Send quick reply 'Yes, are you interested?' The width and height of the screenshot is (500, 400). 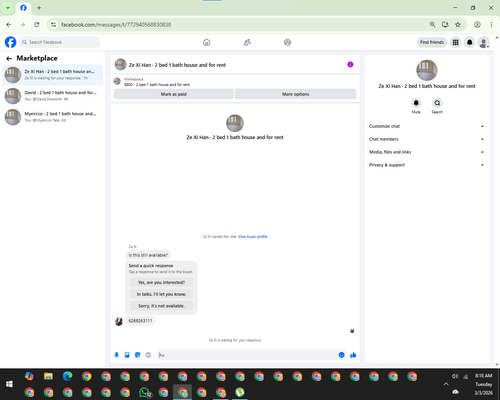point(161,282)
